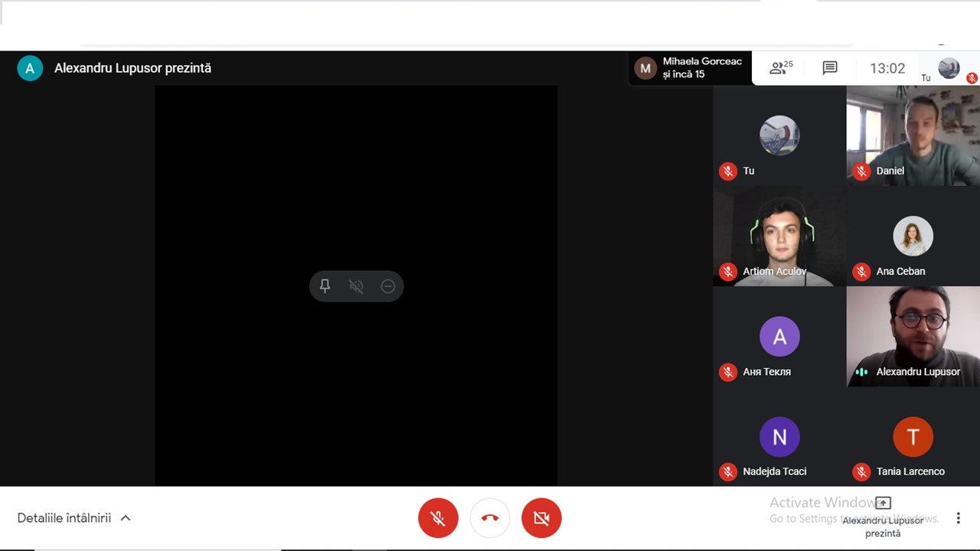Remove presentation with the minus circle icon
The height and width of the screenshot is (551, 980).
pos(388,286)
